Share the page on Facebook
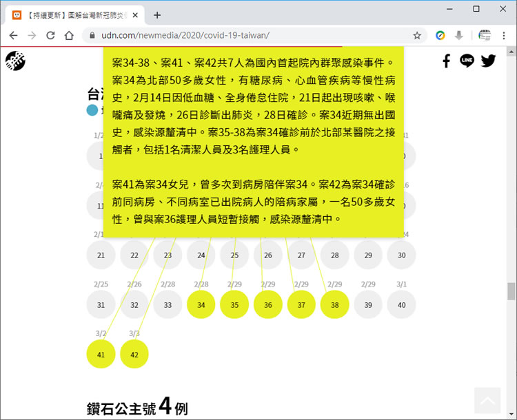The image size is (517, 420). click(446, 61)
